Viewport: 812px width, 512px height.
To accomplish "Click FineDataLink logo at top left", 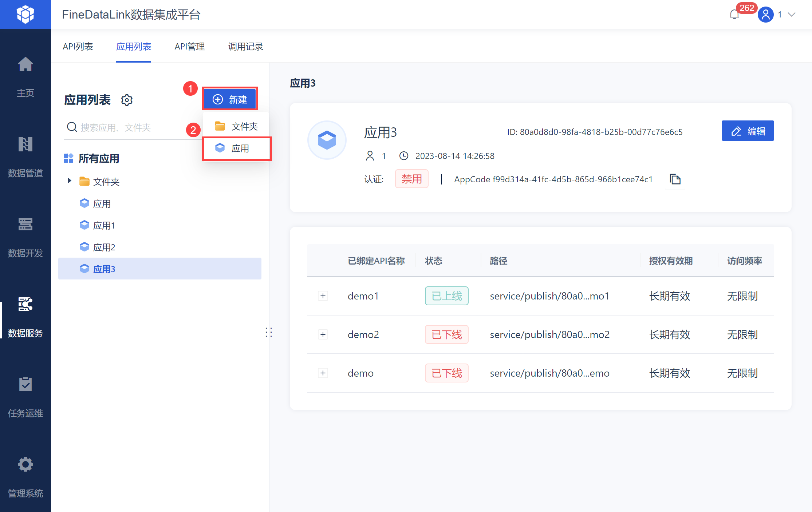I will click(25, 15).
